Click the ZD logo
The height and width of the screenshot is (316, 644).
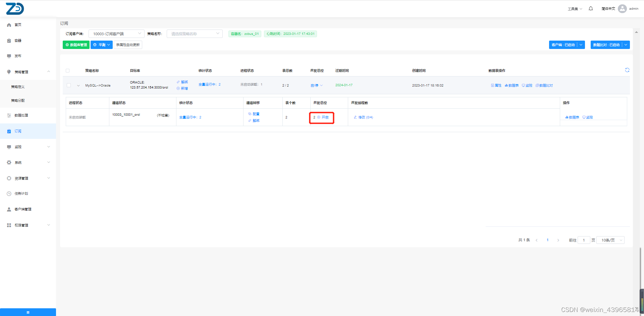click(x=15, y=9)
